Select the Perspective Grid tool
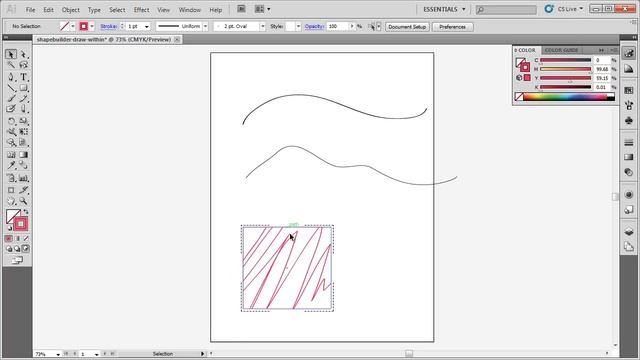The image size is (640, 360). 24,142
